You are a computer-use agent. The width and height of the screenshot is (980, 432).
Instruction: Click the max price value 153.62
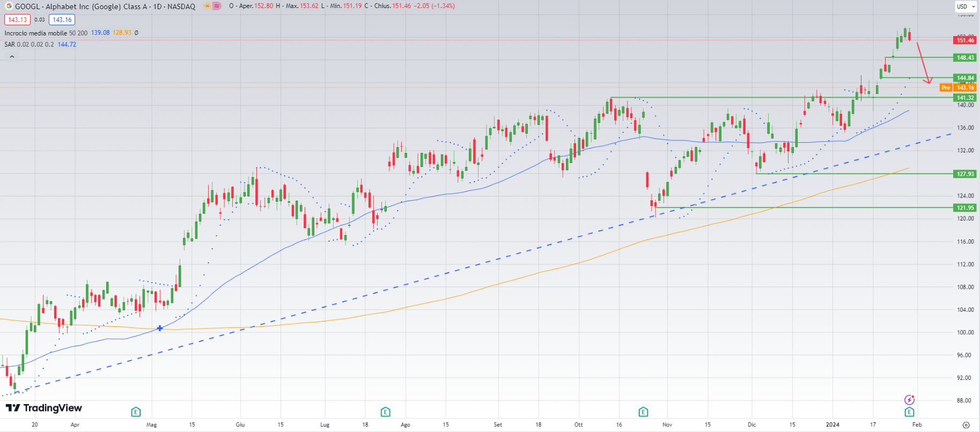coord(309,6)
